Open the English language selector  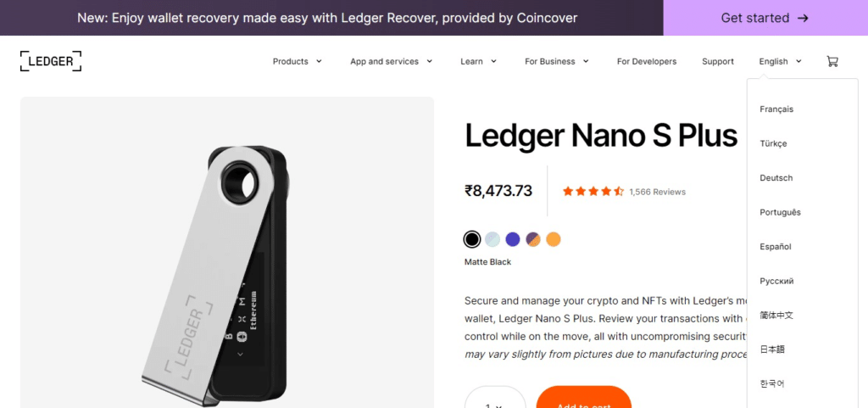point(779,61)
